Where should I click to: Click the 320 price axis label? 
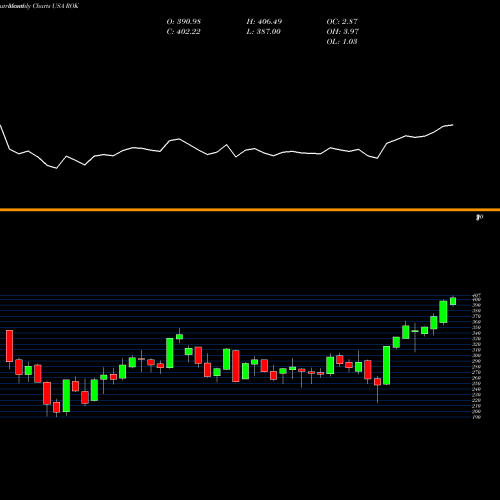pyautogui.click(x=477, y=344)
